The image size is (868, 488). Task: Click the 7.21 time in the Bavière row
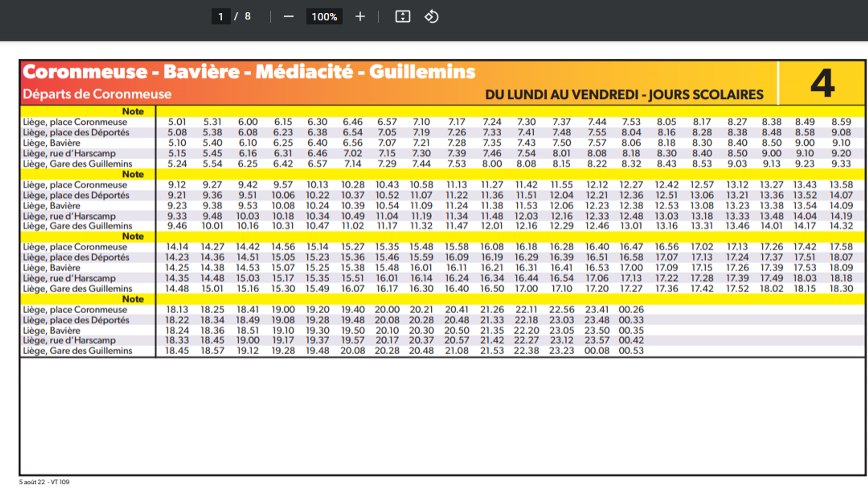[421, 143]
